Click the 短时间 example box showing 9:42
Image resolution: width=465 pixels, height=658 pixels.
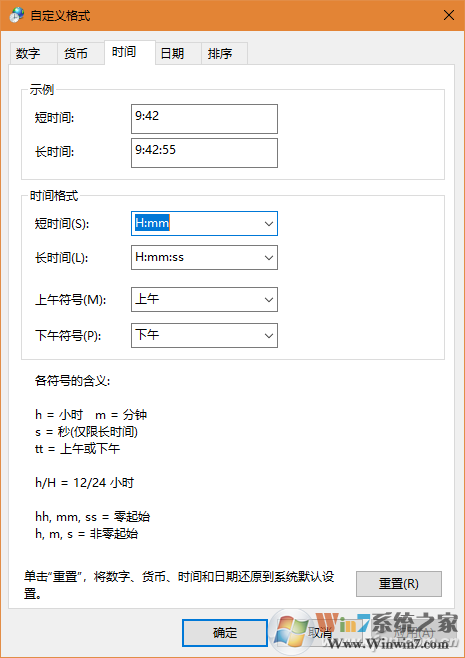coord(204,119)
